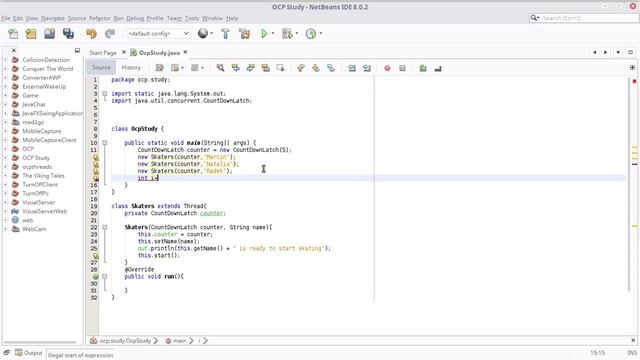Open the browser globe dropdown arrow

coord(211,33)
